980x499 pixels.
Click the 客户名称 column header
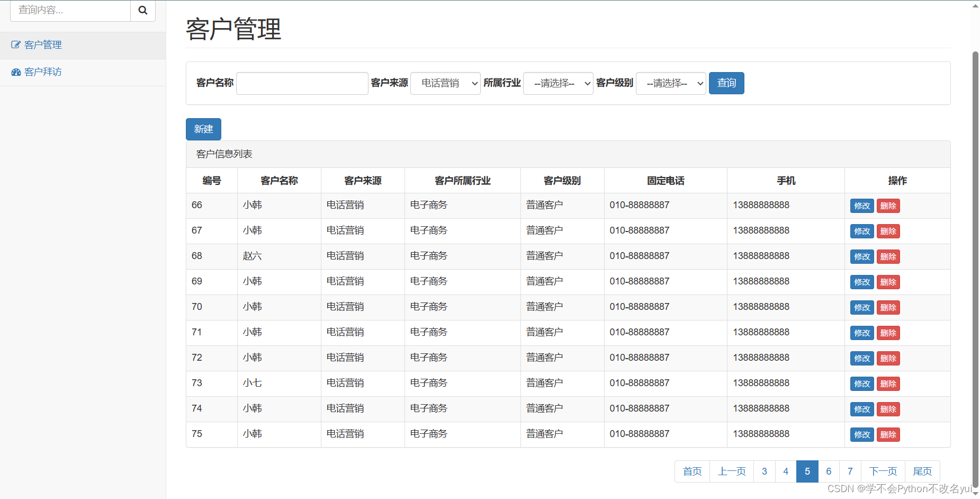(x=279, y=181)
